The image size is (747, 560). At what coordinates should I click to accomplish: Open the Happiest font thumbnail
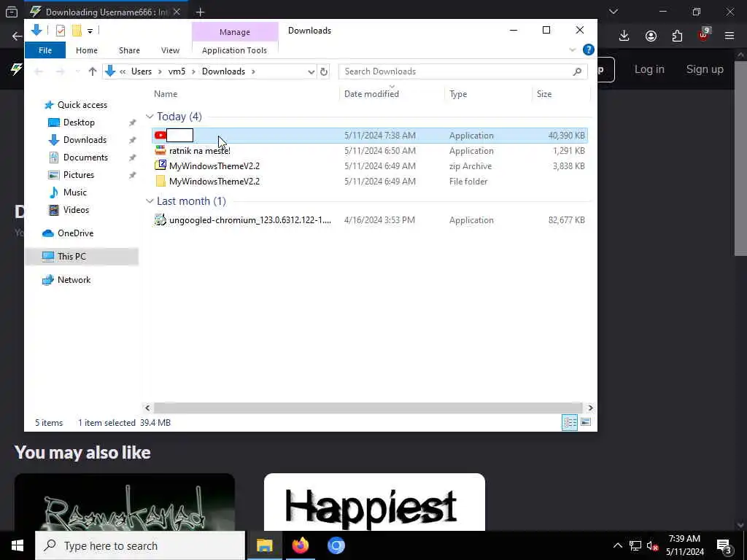pos(374,502)
